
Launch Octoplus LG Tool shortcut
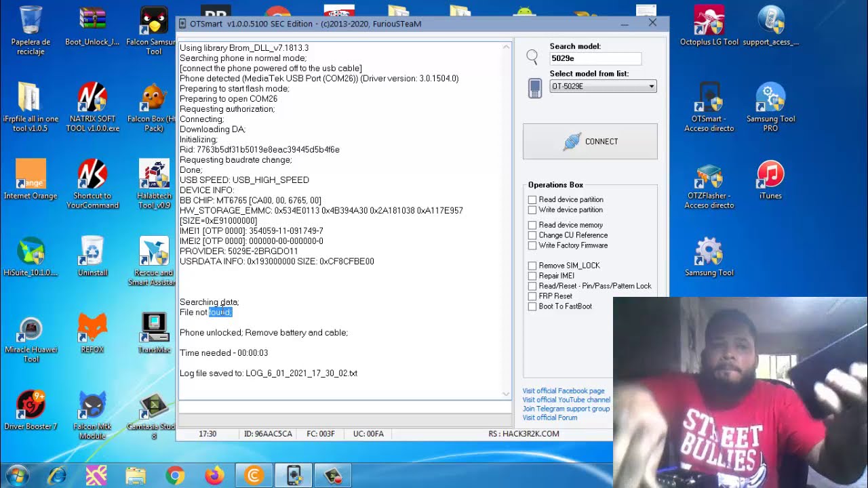pyautogui.click(x=709, y=26)
